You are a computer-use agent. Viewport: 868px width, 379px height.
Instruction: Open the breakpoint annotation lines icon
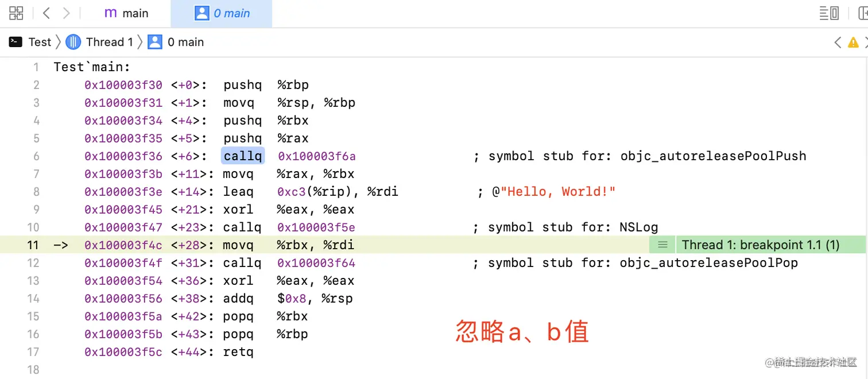point(662,245)
